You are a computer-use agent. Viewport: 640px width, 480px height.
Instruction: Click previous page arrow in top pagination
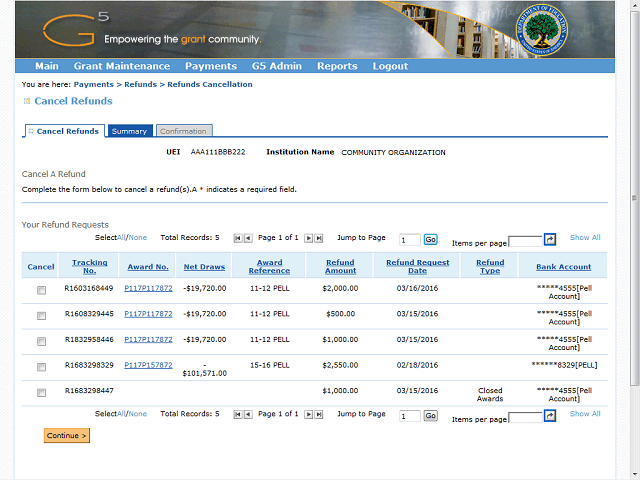tap(248, 238)
